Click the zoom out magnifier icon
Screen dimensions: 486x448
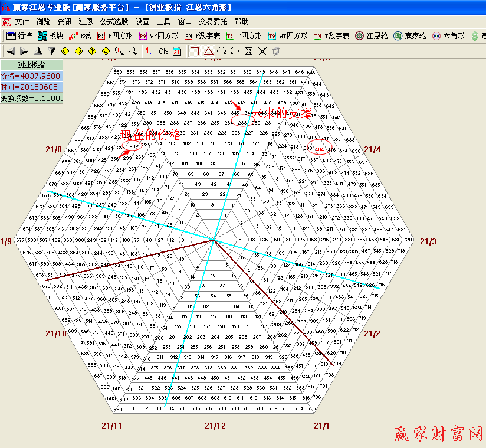pyautogui.click(x=133, y=51)
